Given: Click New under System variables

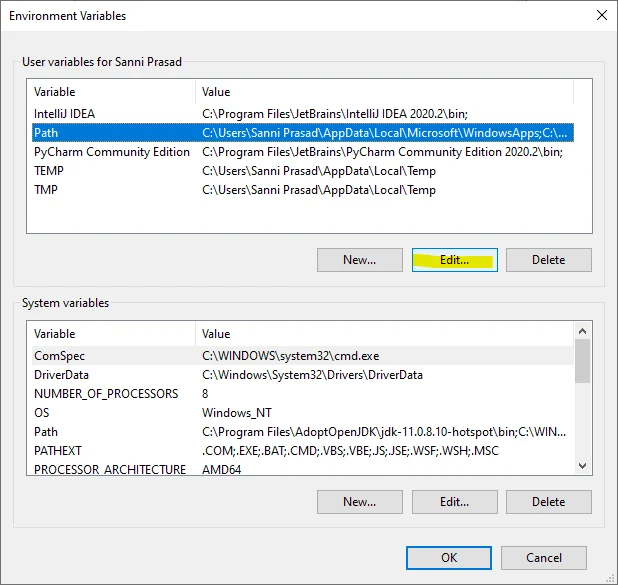Looking at the screenshot, I should coord(359,502).
